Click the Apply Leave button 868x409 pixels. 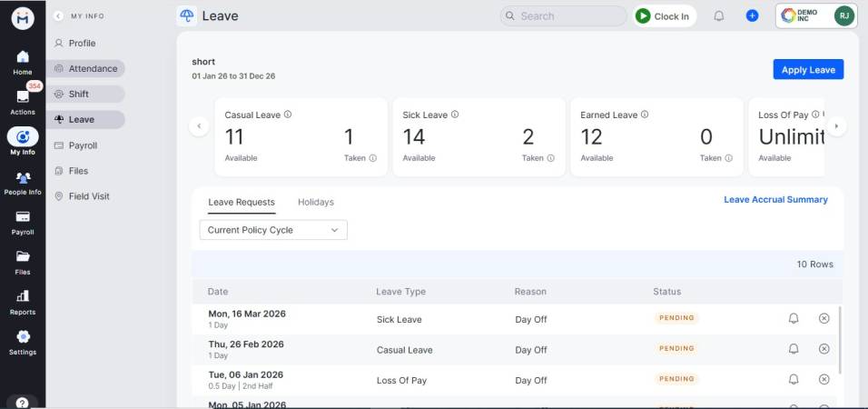808,70
